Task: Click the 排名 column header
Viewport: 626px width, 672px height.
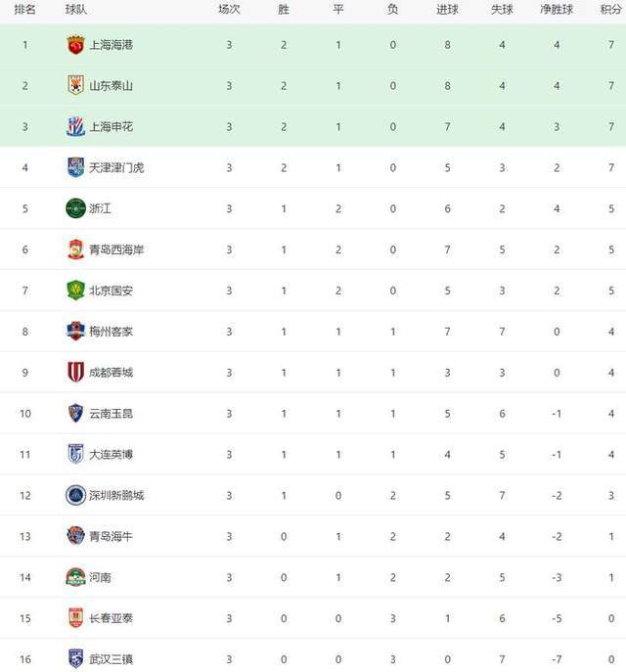Action: 24,9
